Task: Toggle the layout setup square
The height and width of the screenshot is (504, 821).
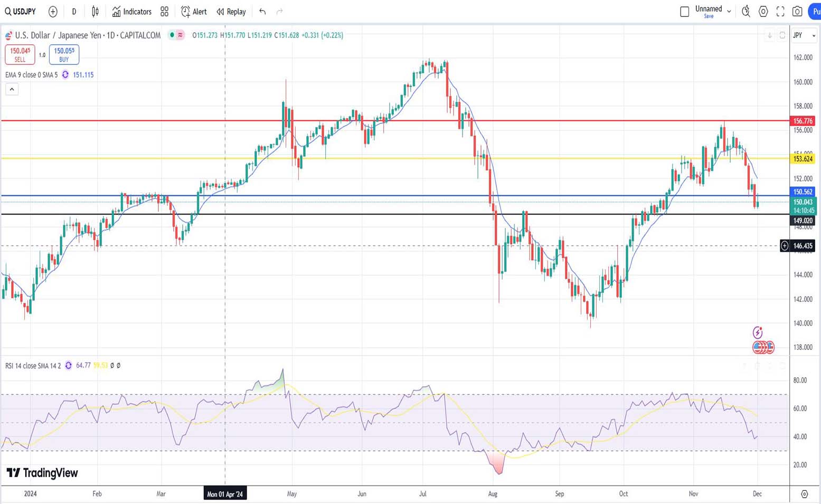Action: (684, 12)
